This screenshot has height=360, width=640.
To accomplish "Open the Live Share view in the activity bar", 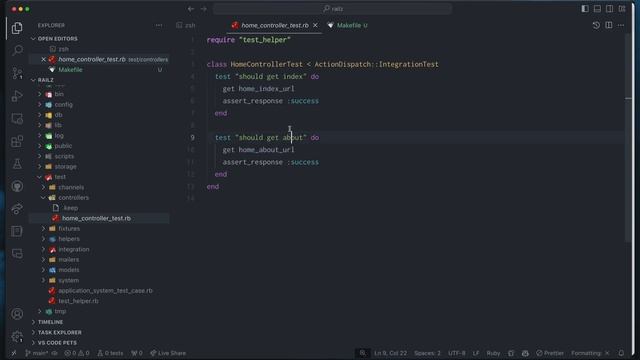I will [x=17, y=209].
